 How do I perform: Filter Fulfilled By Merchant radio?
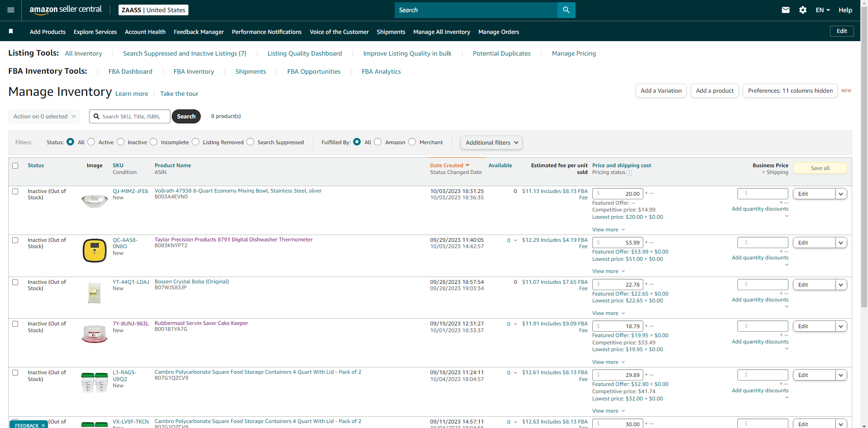[x=412, y=142]
